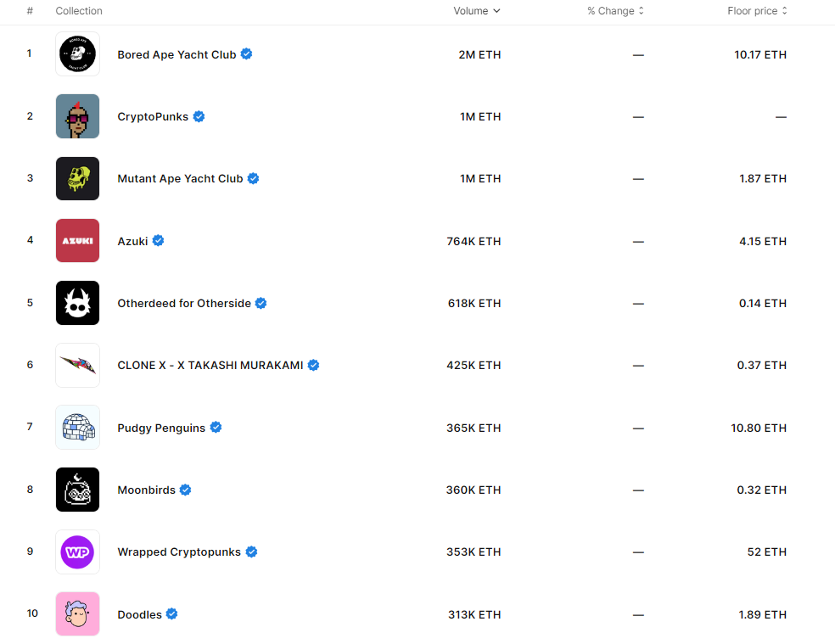Open the CLONE X - X TAKASHI MURAKAMI link

click(x=210, y=365)
